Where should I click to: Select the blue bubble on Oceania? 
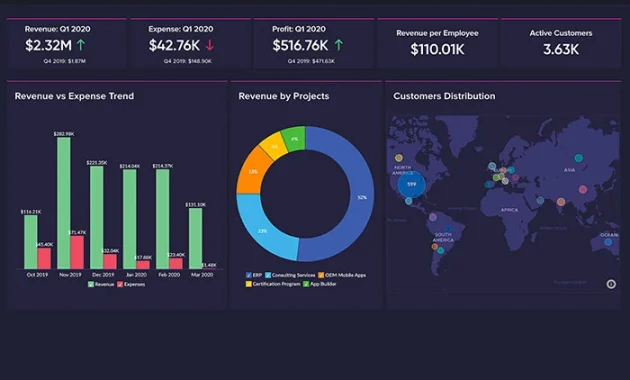point(608,242)
